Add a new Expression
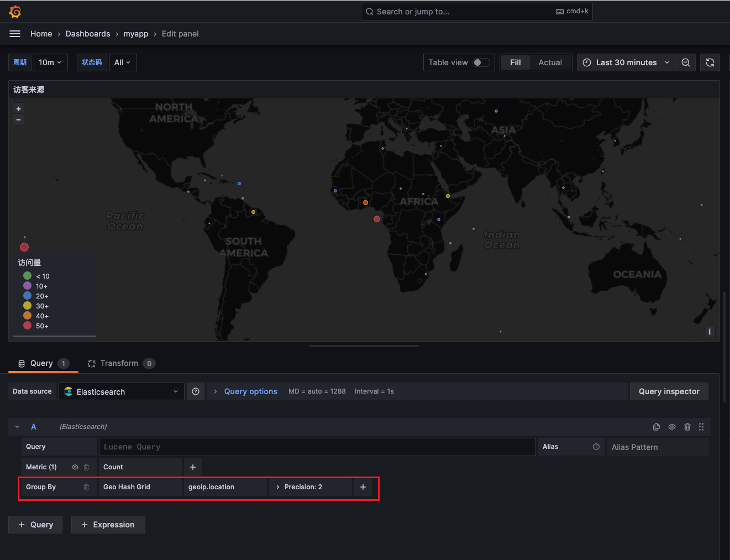The image size is (730, 560). (x=108, y=525)
